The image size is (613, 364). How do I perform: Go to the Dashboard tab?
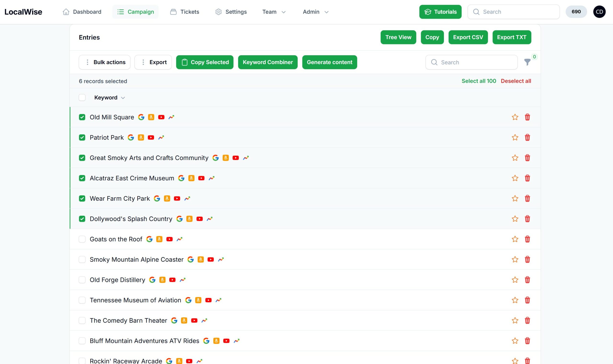pos(82,12)
